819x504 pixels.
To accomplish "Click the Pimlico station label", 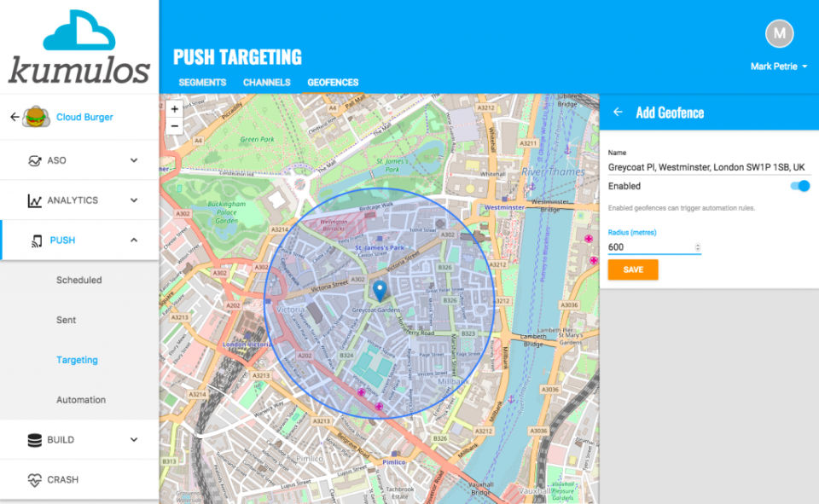I will pyautogui.click(x=394, y=462).
